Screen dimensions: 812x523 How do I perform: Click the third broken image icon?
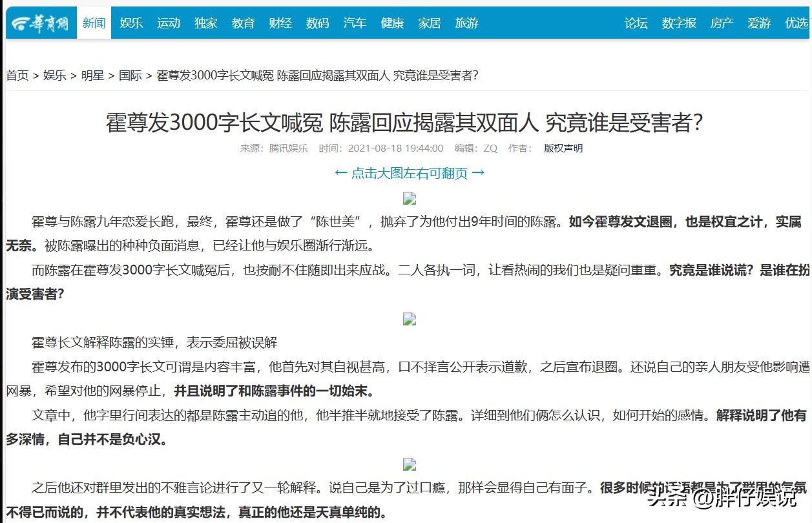coord(409,464)
